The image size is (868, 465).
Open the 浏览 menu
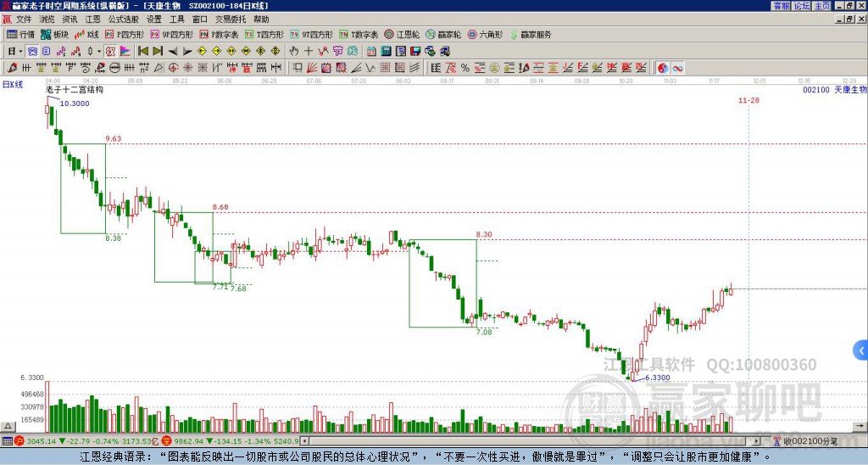click(x=47, y=20)
